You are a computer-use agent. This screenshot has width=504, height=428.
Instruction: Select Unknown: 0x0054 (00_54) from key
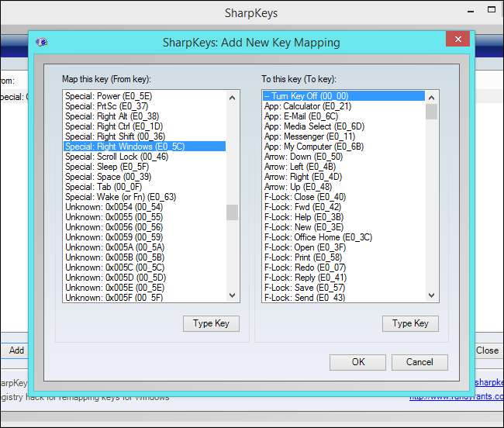tap(114, 207)
